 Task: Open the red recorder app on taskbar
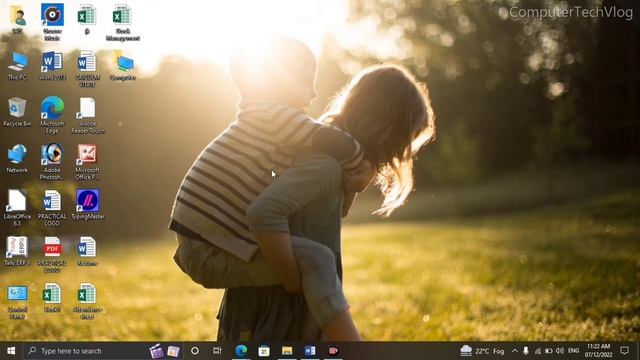333,351
